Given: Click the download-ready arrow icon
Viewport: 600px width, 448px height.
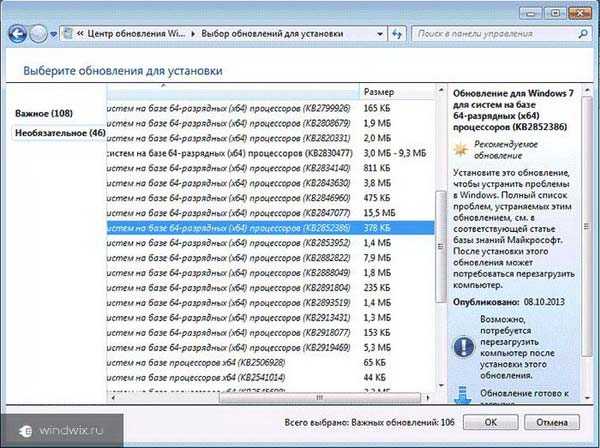Looking at the screenshot, I should point(463,395).
